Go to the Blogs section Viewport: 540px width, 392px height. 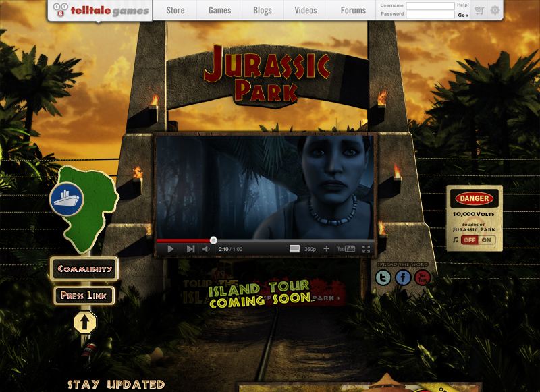pyautogui.click(x=263, y=10)
